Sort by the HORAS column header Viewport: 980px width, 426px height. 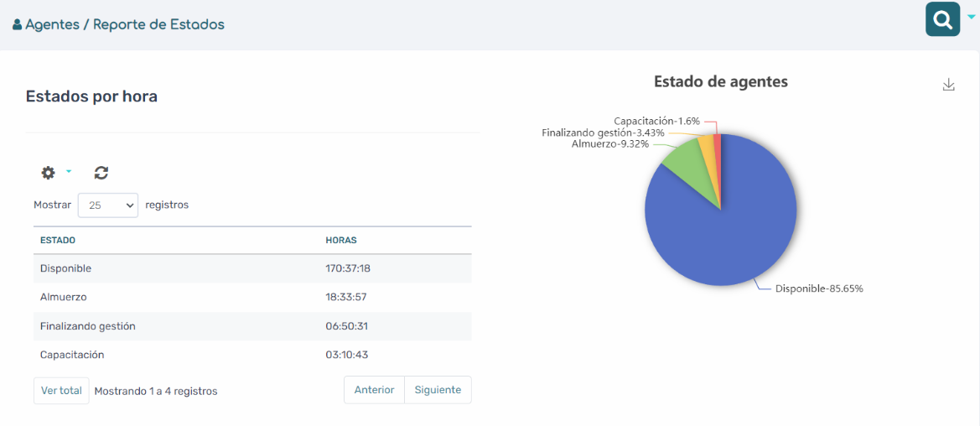[x=341, y=240]
